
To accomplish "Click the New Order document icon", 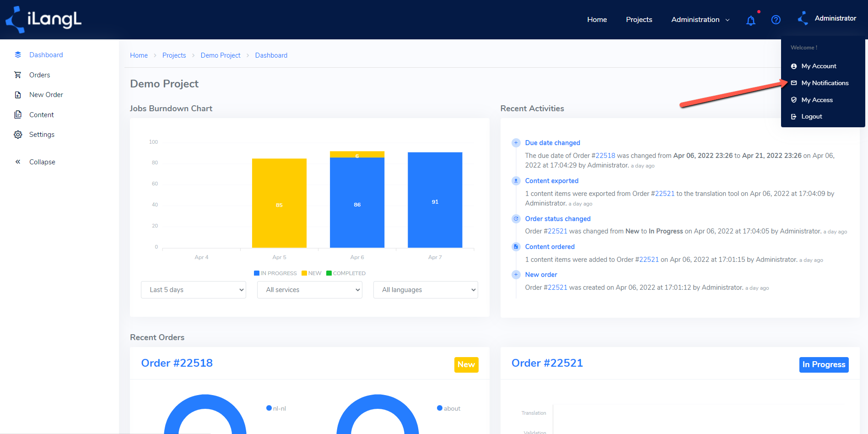I will (18, 95).
